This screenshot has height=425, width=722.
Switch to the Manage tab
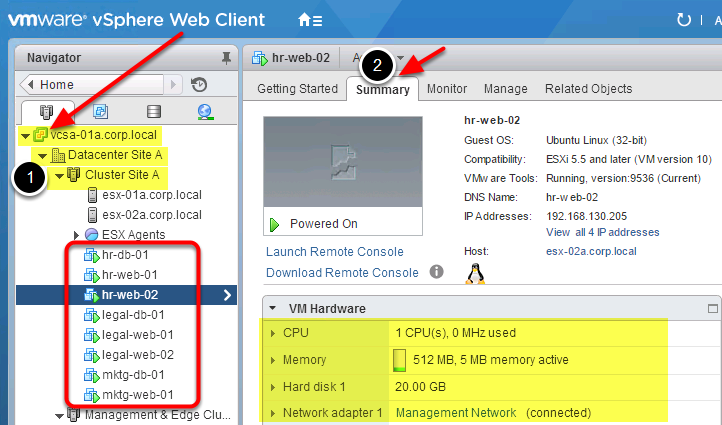pos(506,89)
